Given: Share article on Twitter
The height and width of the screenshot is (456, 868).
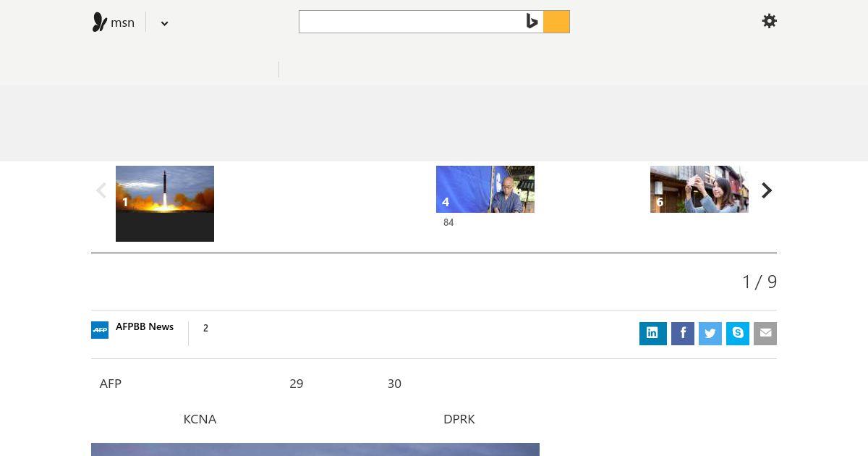Looking at the screenshot, I should click(x=710, y=334).
